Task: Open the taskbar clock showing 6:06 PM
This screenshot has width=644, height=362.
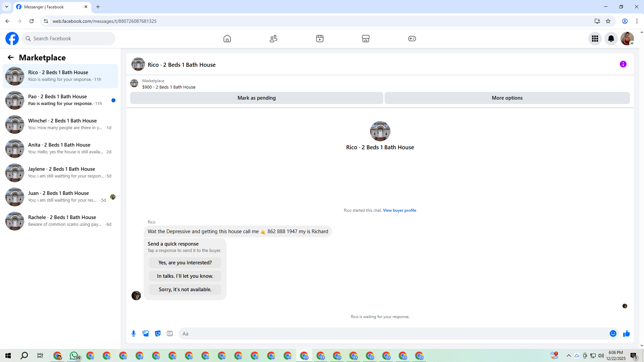Action: tap(616, 356)
